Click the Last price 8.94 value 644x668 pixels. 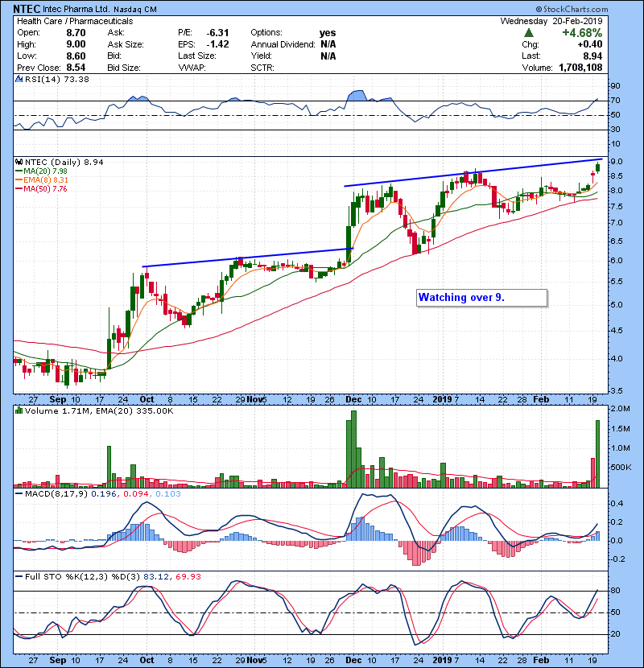[592, 56]
